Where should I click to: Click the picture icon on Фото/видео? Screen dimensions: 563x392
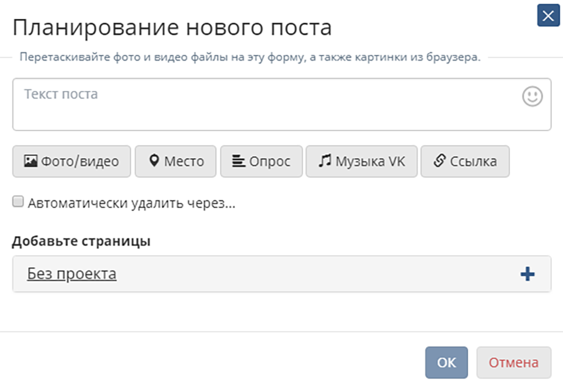point(31,161)
